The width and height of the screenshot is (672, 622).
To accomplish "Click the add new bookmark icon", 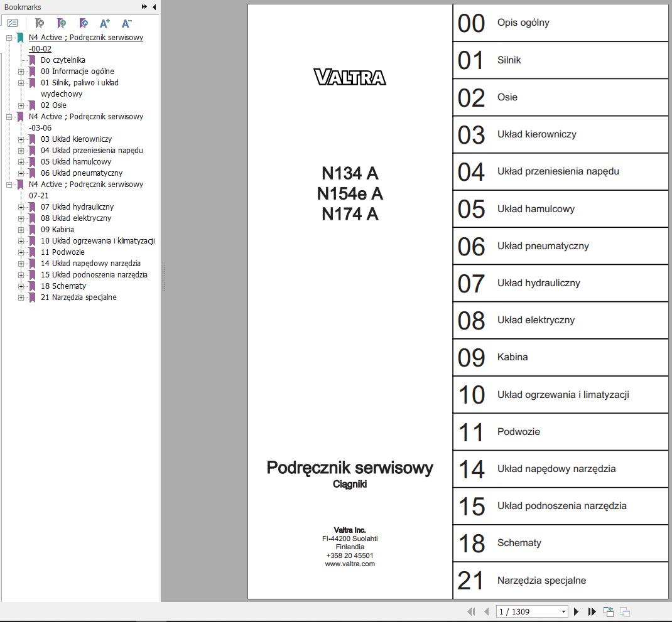I will coord(62,23).
